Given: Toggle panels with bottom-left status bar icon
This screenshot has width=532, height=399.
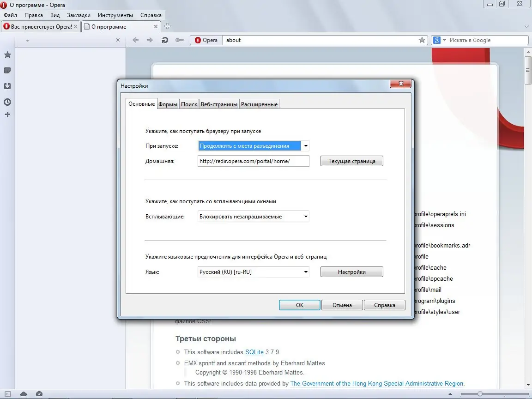Looking at the screenshot, I should [8, 394].
